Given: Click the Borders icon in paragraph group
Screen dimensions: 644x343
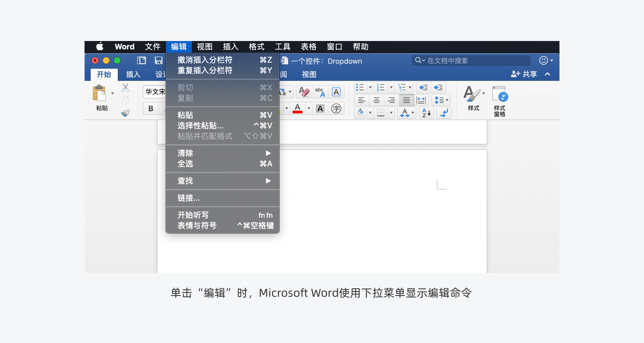Looking at the screenshot, I should tap(381, 113).
